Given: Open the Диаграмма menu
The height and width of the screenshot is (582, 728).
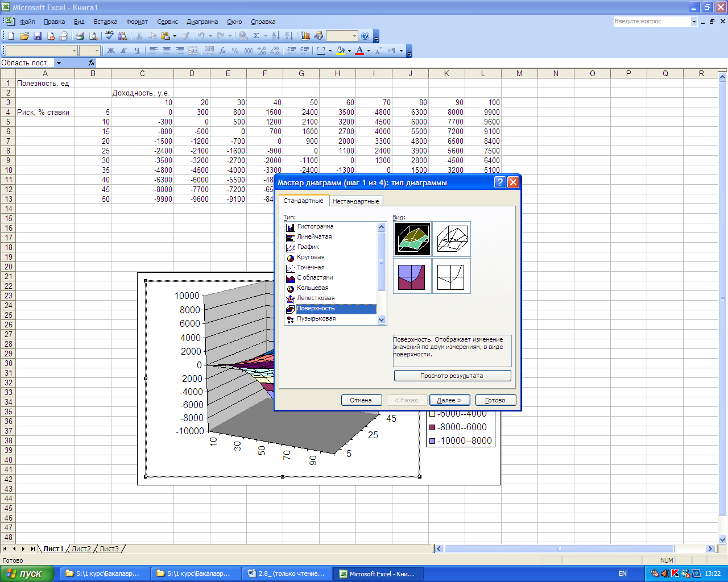Looking at the screenshot, I should [x=202, y=22].
